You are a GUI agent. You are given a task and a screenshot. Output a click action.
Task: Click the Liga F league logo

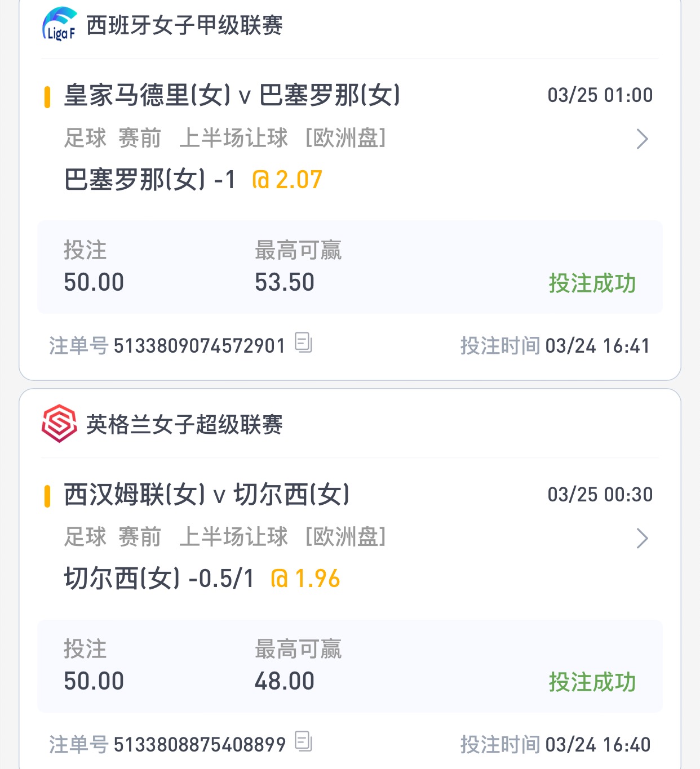click(x=59, y=24)
